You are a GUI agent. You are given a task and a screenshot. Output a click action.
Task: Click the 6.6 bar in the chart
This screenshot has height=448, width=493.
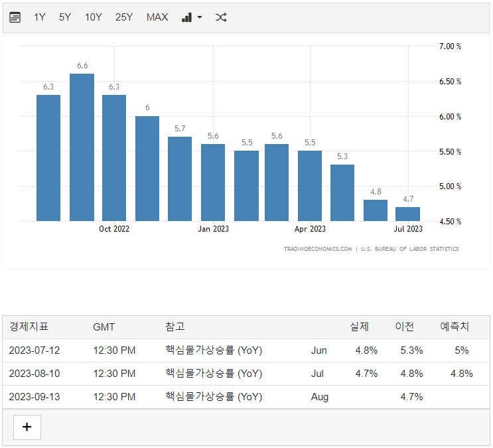pos(82,147)
